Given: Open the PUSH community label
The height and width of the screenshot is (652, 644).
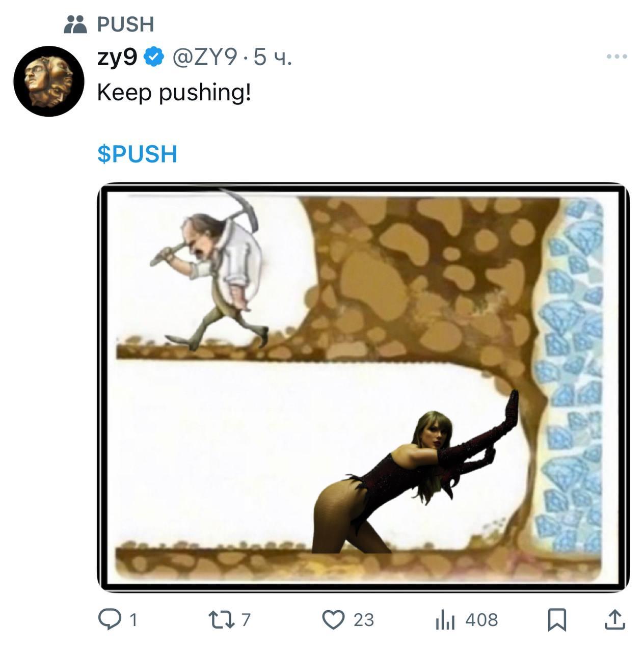Looking at the screenshot, I should point(125,24).
